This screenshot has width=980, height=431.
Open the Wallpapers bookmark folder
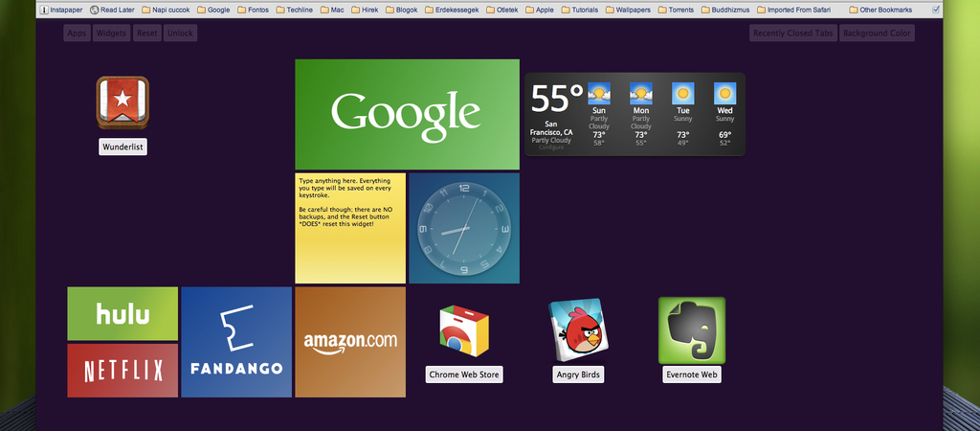pos(628,10)
